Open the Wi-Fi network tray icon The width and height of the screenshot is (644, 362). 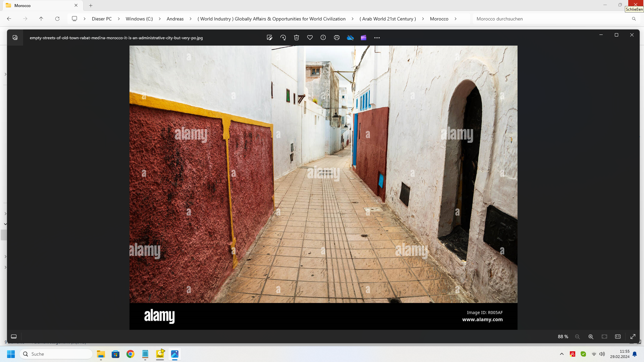(594, 354)
